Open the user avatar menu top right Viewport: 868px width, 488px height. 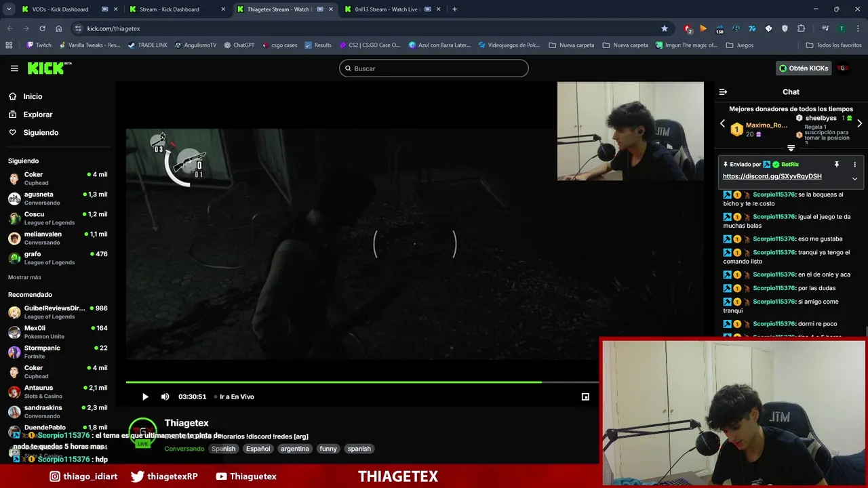tap(843, 68)
